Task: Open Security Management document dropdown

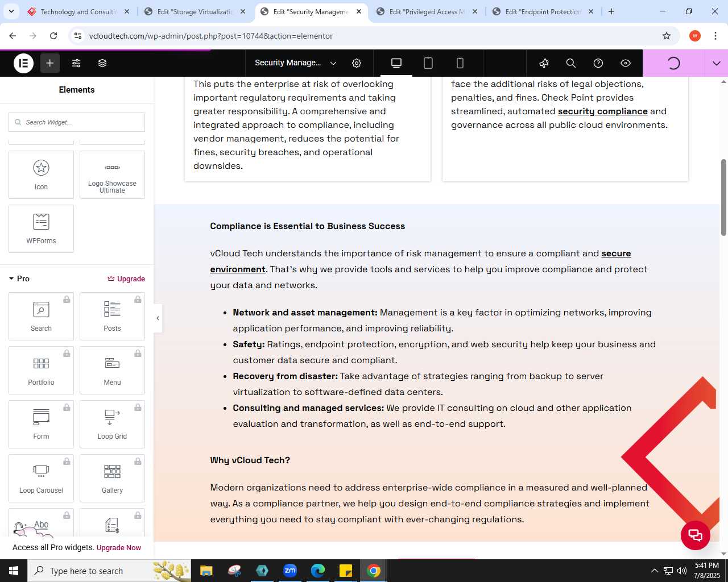Action: [x=296, y=63]
